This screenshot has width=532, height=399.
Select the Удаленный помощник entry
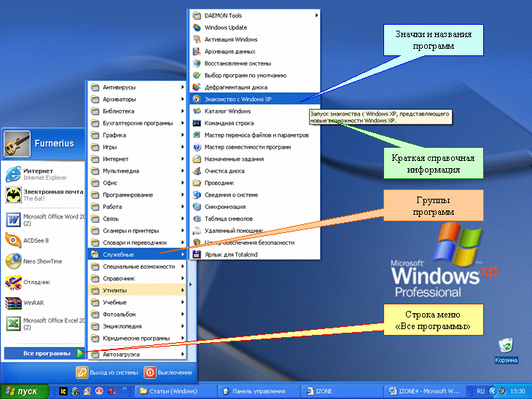pyautogui.click(x=255, y=231)
